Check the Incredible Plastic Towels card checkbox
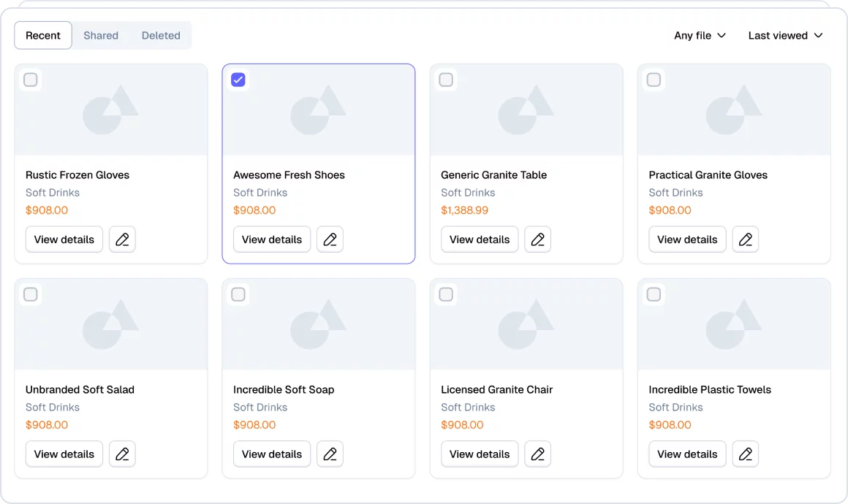 pyautogui.click(x=654, y=294)
